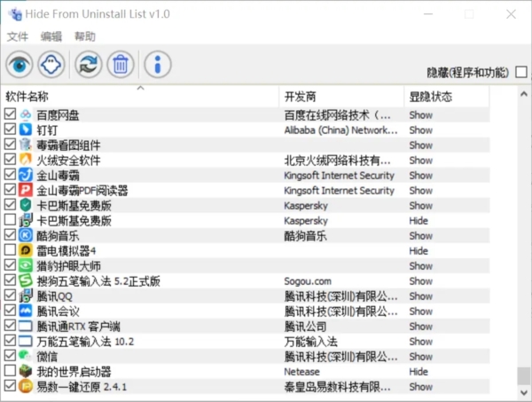Open the info about toolbar icon

[158, 64]
